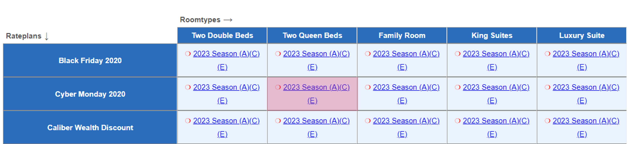Click the (C) link in Caliber Wealth Discount King Suites cell

click(x=525, y=121)
